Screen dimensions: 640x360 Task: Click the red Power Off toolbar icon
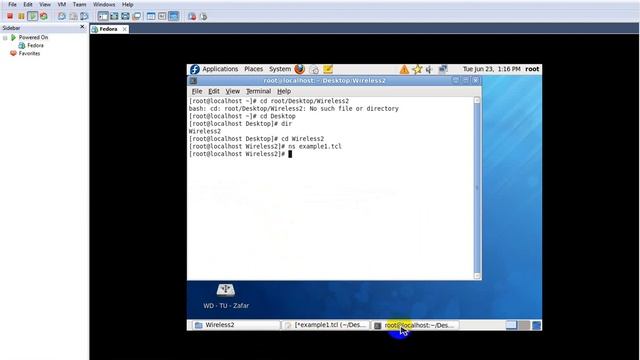click(x=10, y=16)
